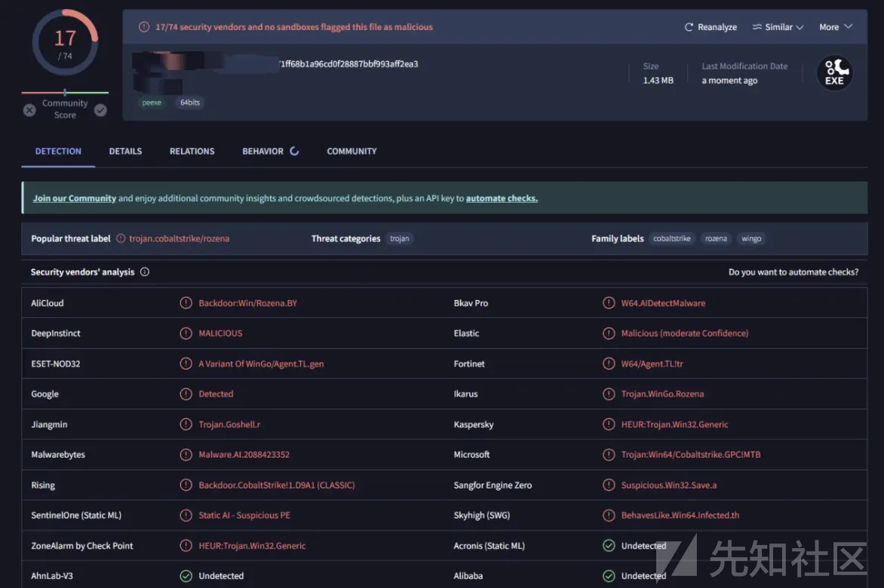Screen dimensions: 884x588
Task: Click alert icon for ZoneAlarm by Check Point
Action: click(186, 546)
